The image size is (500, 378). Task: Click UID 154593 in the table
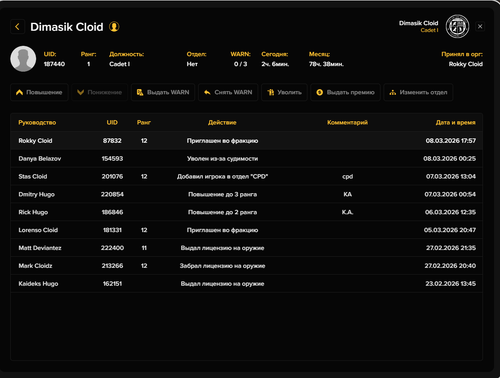click(112, 159)
